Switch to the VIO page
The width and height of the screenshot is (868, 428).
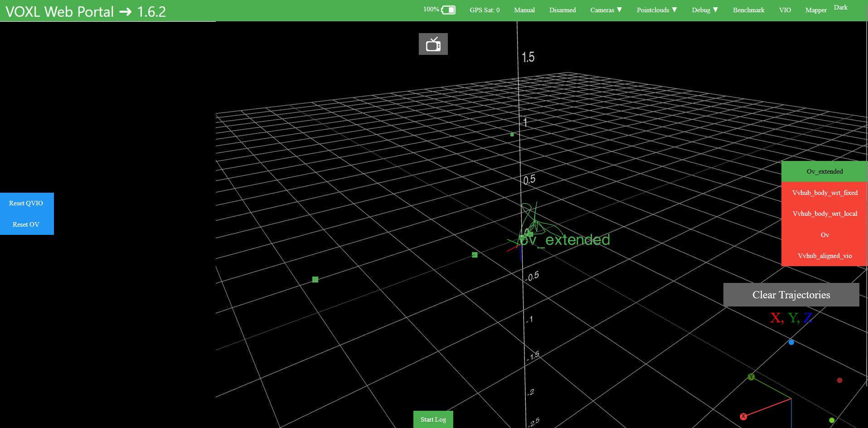coord(785,10)
